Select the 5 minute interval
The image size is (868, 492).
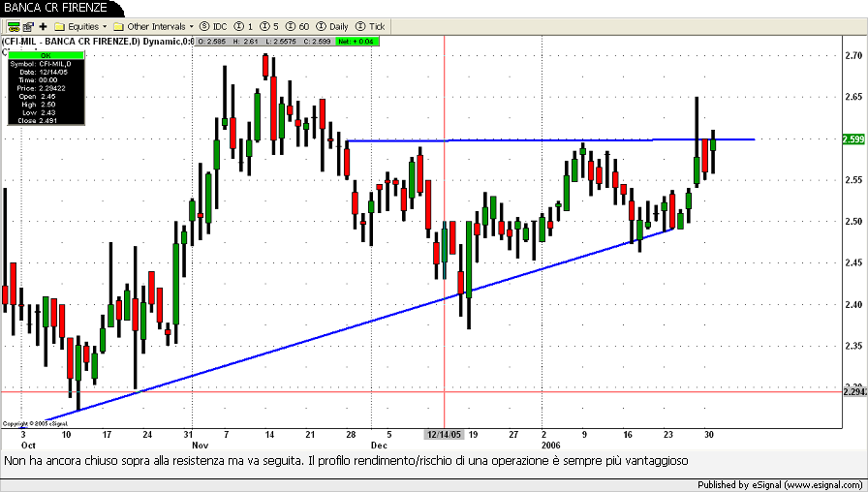click(x=270, y=25)
